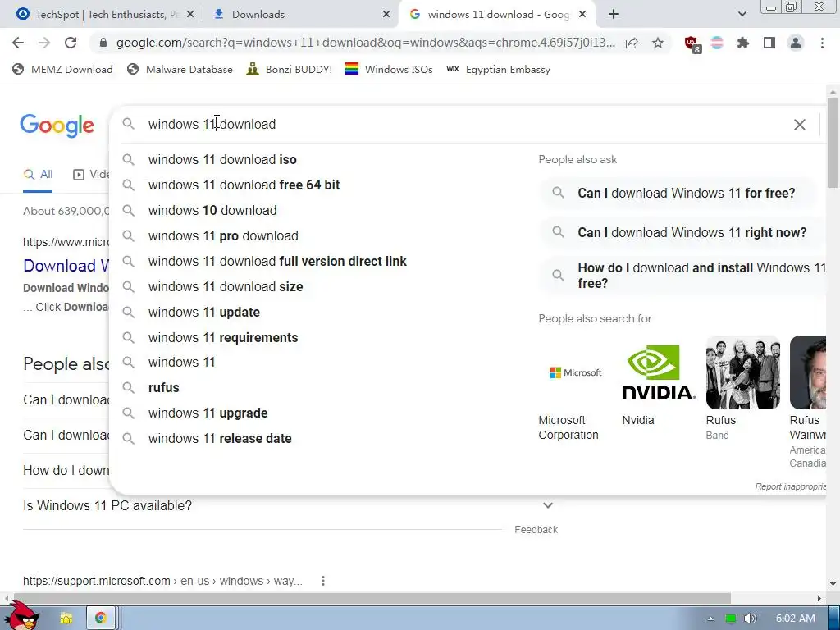Image resolution: width=840 pixels, height=630 pixels.
Task: Click the forward navigation arrow
Action: tap(44, 43)
